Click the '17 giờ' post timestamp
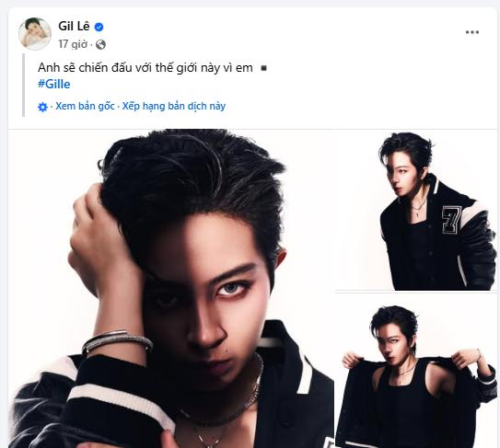This screenshot has height=448, width=500. 73,44
